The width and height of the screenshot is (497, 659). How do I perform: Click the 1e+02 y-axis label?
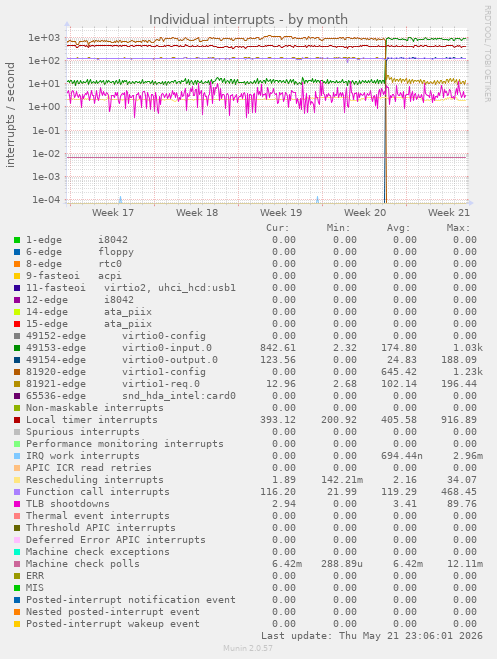(44, 61)
